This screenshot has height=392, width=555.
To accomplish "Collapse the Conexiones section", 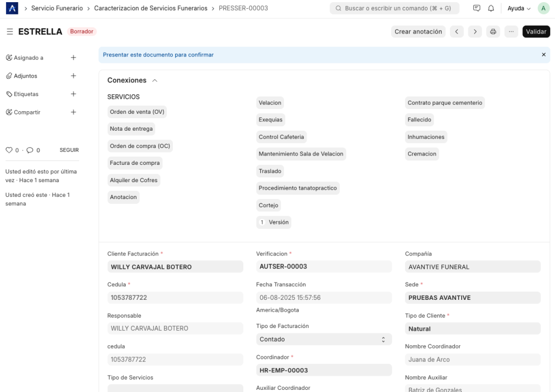I will [x=155, y=80].
